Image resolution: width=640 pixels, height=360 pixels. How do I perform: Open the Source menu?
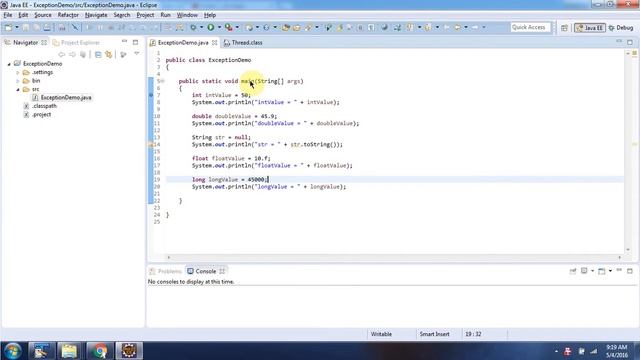click(43, 15)
